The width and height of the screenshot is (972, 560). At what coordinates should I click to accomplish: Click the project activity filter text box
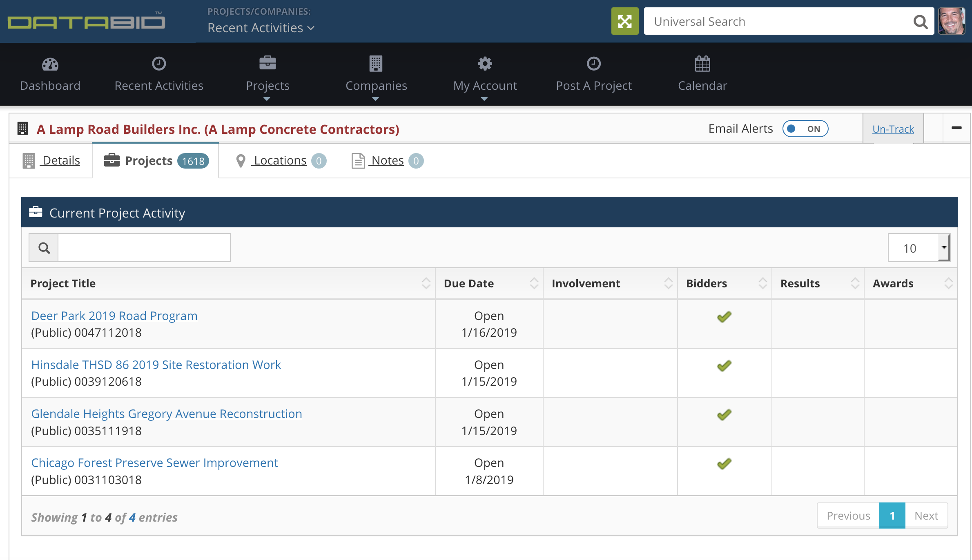click(144, 248)
